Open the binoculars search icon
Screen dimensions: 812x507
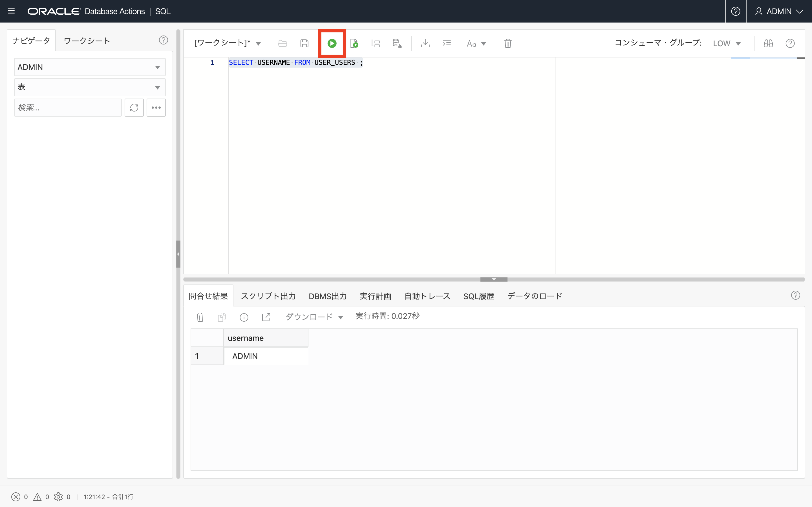click(x=768, y=43)
